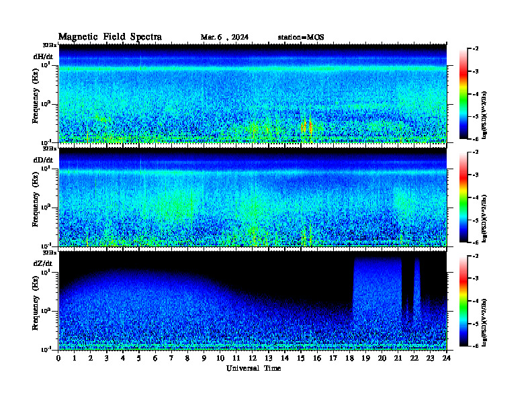The width and height of the screenshot is (532, 411).
Task: Click the hour '5' tick label on time axis
Action: [x=139, y=359]
